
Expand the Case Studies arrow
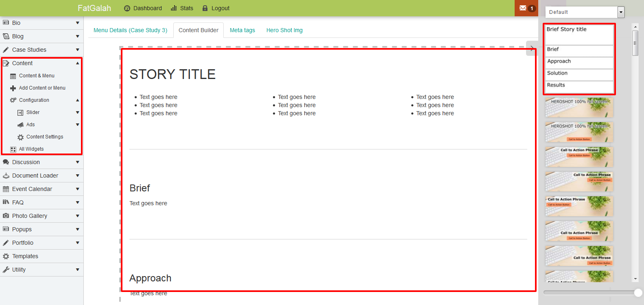click(77, 50)
